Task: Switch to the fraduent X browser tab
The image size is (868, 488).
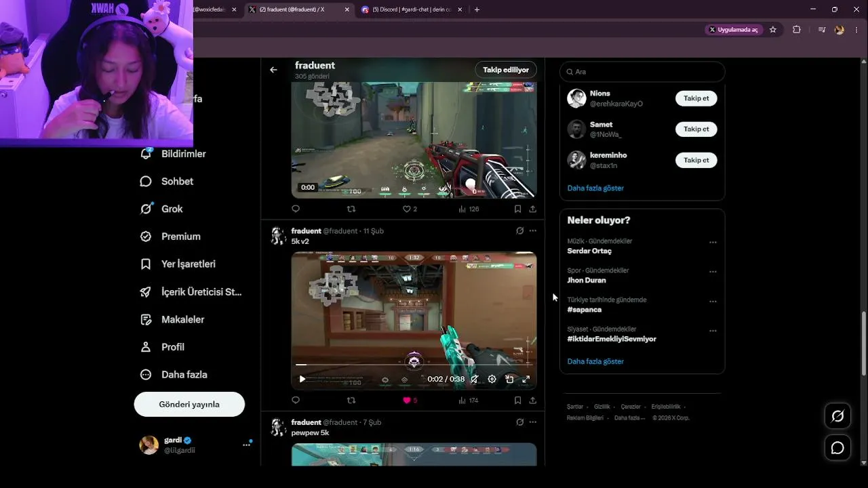Action: tap(299, 9)
